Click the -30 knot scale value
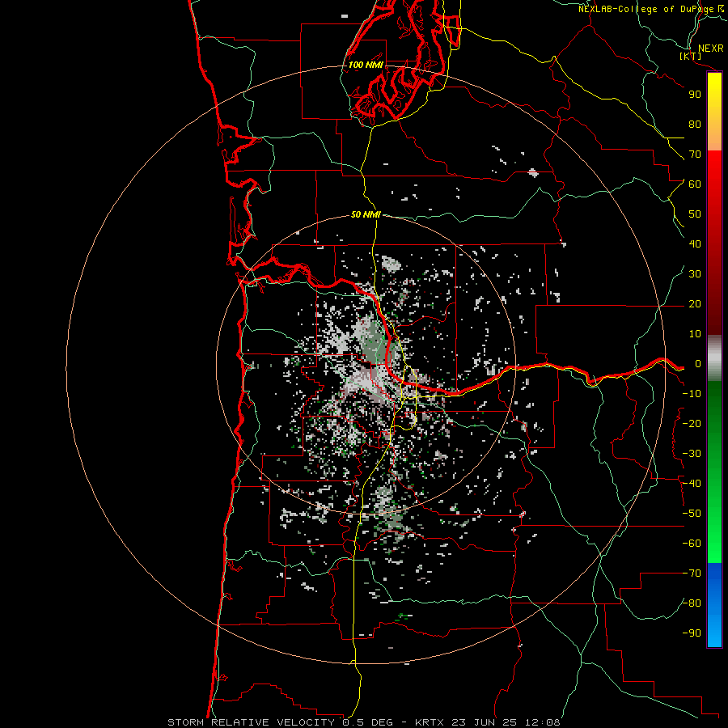 point(692,454)
